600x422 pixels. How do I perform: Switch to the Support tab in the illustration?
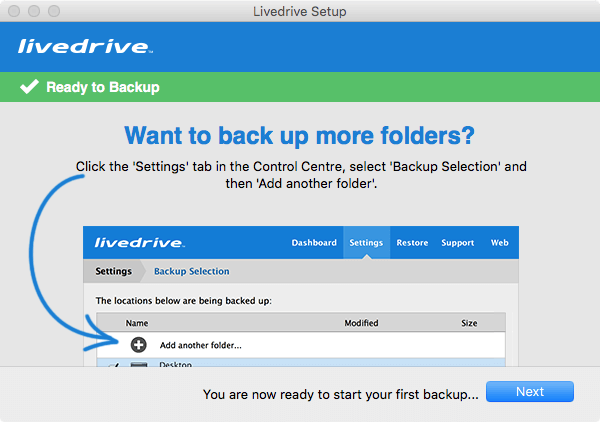(x=458, y=243)
